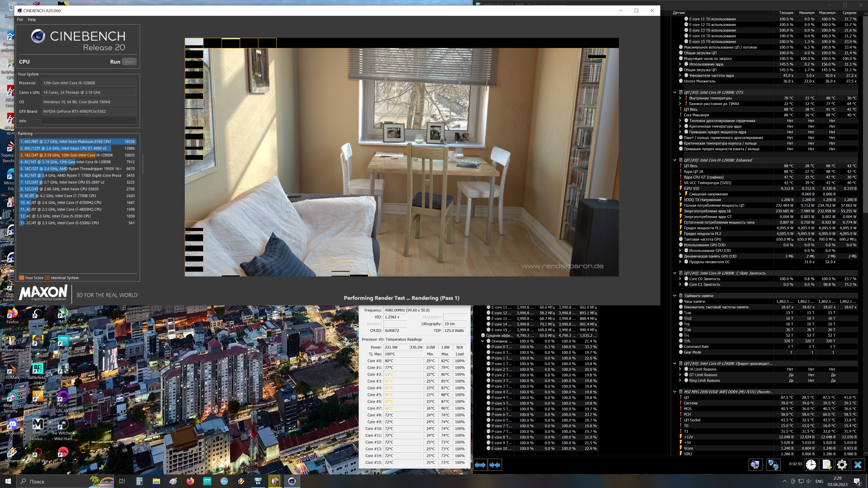Collapse the i9-12900K DTS sensor group
Viewport: 868px width, 488px height.
tap(675, 92)
